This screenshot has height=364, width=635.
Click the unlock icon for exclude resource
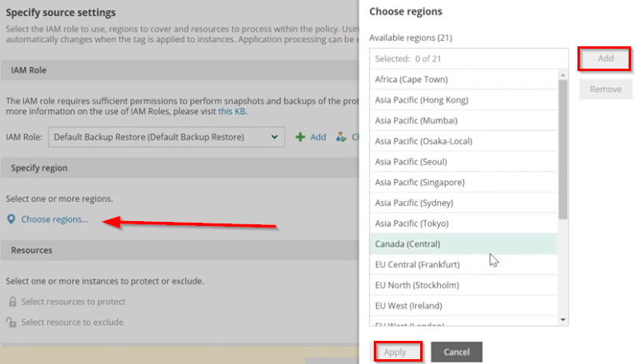[11, 322]
